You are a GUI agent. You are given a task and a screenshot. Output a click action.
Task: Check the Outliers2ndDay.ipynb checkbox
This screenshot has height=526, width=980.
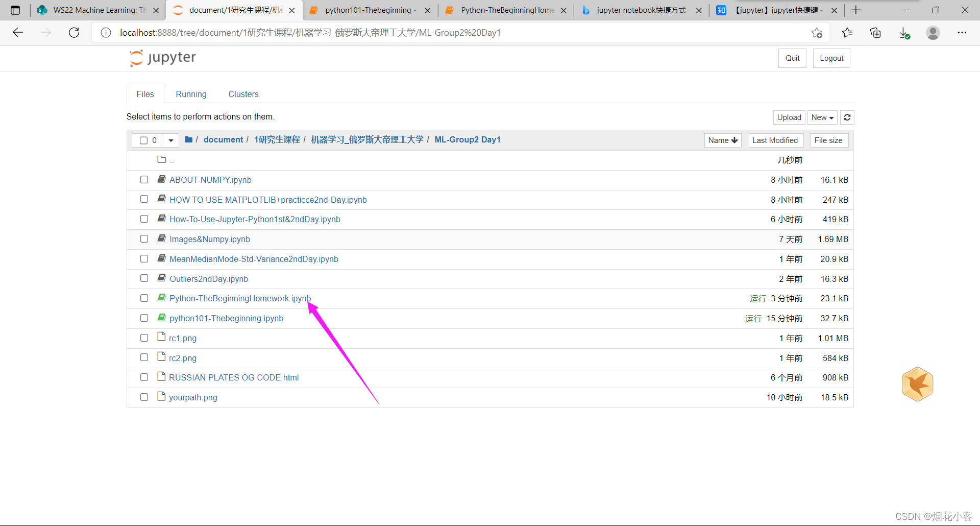[x=144, y=278]
